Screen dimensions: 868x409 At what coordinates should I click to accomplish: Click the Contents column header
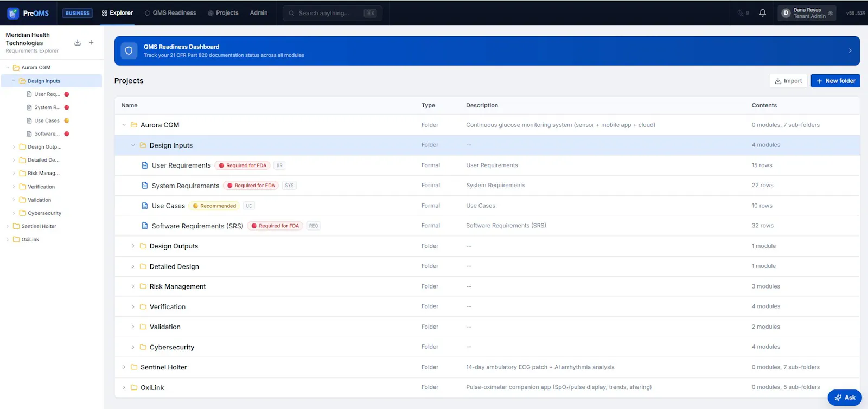tap(764, 105)
